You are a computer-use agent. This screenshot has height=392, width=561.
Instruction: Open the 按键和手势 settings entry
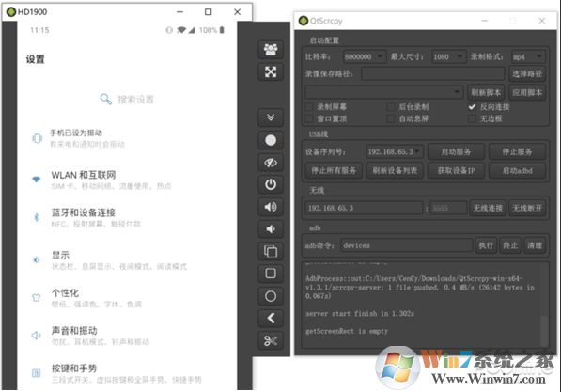click(x=127, y=374)
